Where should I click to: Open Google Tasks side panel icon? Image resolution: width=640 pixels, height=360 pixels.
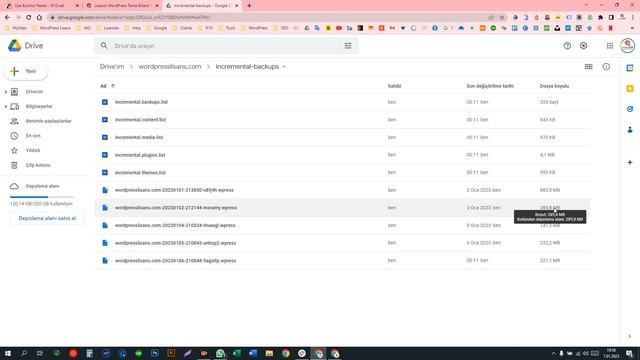630,109
